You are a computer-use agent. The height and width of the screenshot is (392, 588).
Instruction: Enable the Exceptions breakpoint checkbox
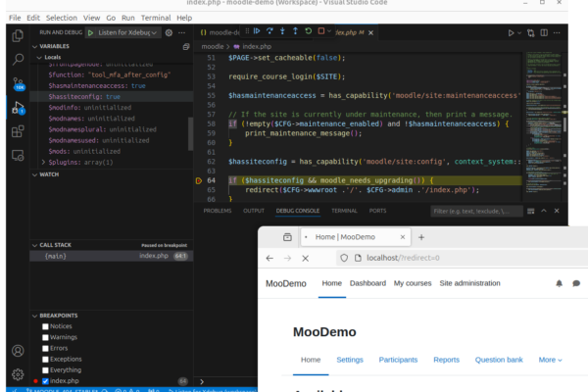pyautogui.click(x=45, y=360)
